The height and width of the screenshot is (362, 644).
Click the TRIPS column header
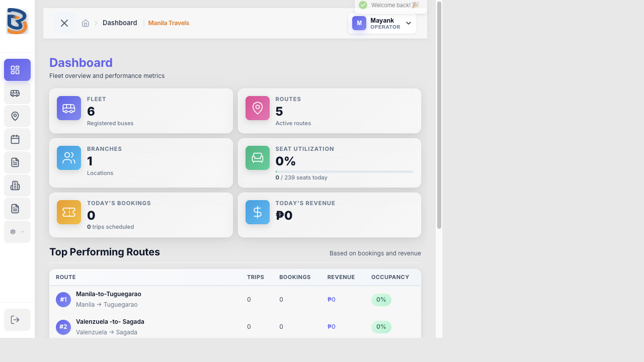point(256,277)
